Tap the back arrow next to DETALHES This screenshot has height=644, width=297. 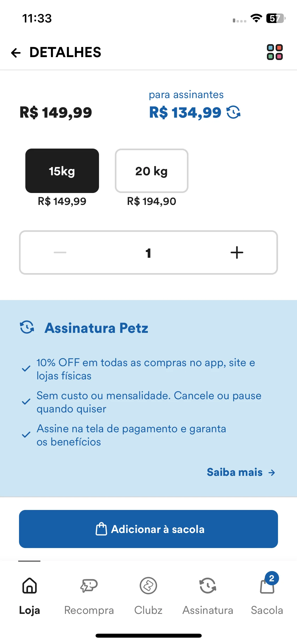16,53
